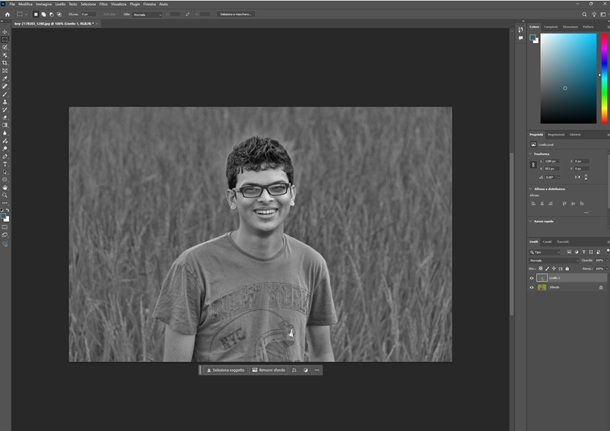This screenshot has width=610, height=431.
Task: Click the Seleziona e maschera button
Action: [235, 14]
